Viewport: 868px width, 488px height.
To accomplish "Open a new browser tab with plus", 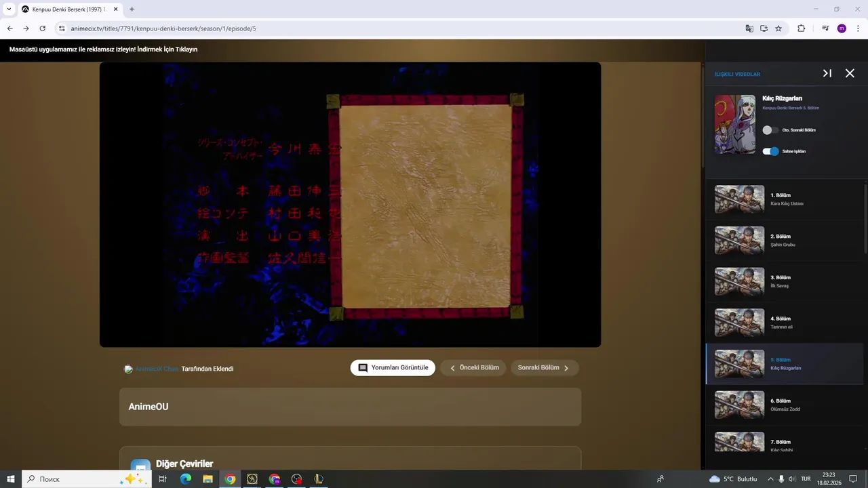I will (x=132, y=9).
